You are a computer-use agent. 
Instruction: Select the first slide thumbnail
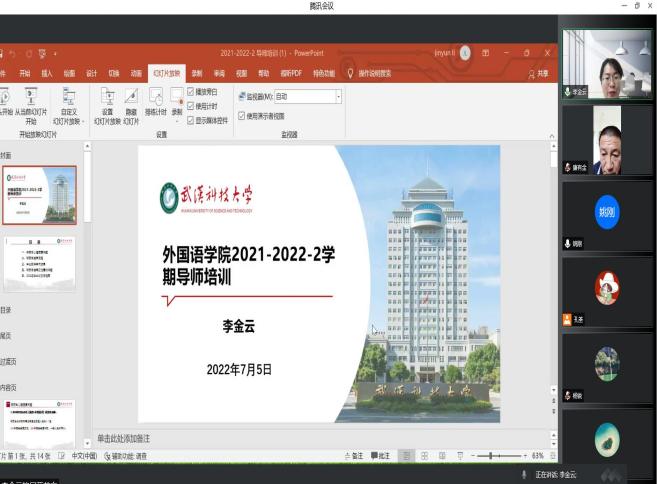tap(39, 195)
